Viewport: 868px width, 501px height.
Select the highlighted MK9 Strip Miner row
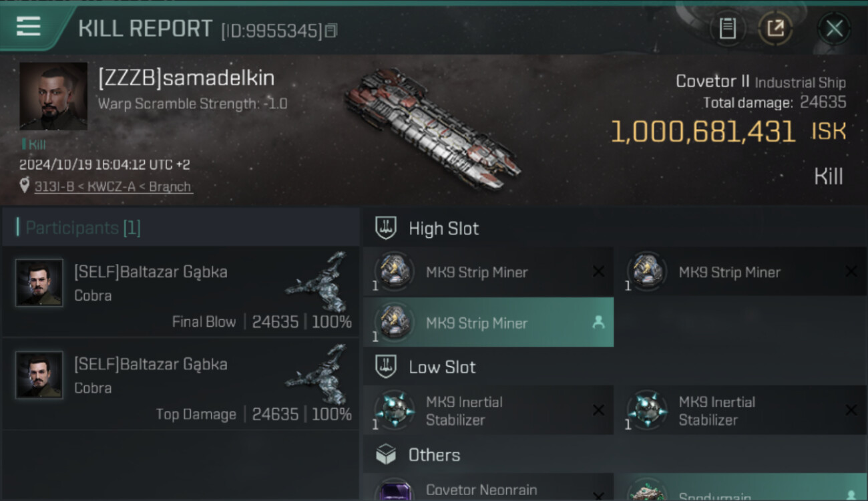(x=487, y=323)
